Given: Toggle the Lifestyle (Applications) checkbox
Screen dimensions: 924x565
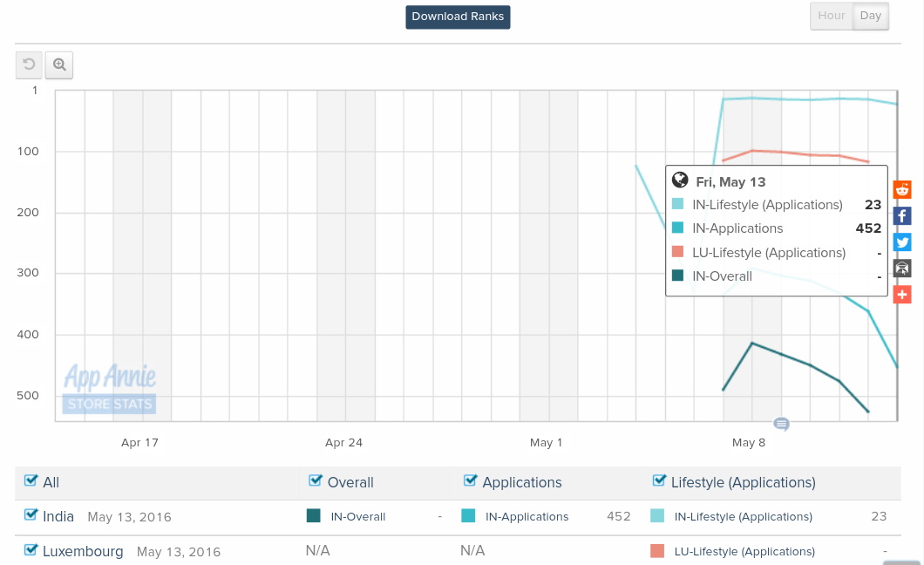Looking at the screenshot, I should pos(659,481).
